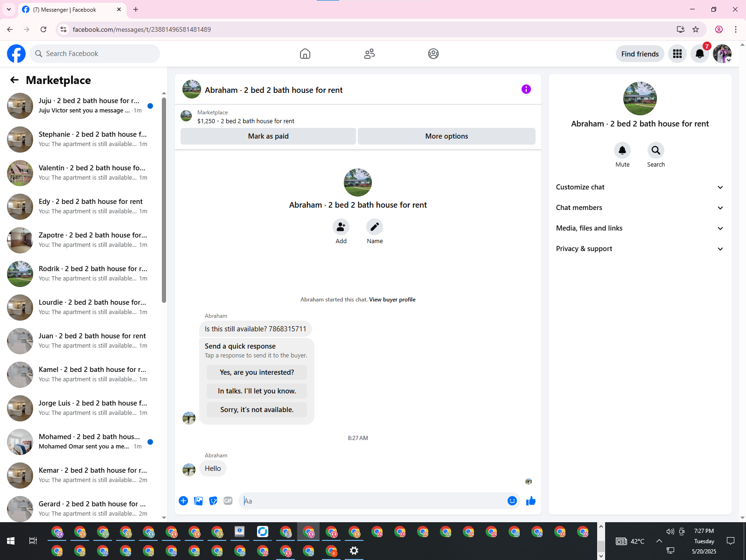Click More options button
Image resolution: width=746 pixels, height=560 pixels.
tap(446, 136)
